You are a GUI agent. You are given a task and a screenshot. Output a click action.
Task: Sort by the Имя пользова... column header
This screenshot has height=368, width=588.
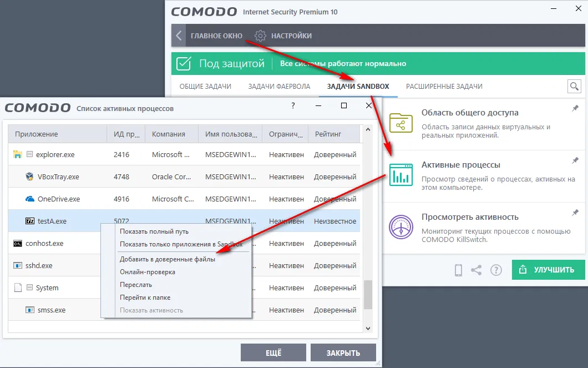click(x=230, y=134)
